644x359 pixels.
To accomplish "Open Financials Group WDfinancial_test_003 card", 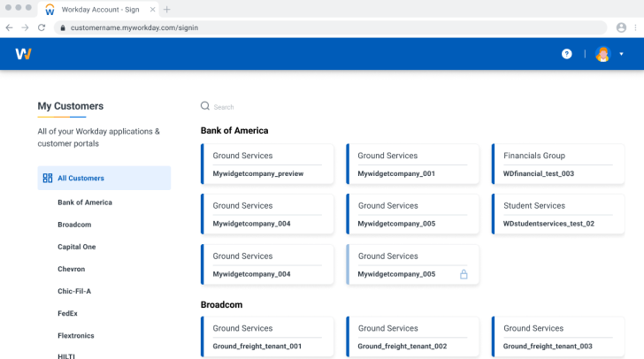I will point(557,164).
